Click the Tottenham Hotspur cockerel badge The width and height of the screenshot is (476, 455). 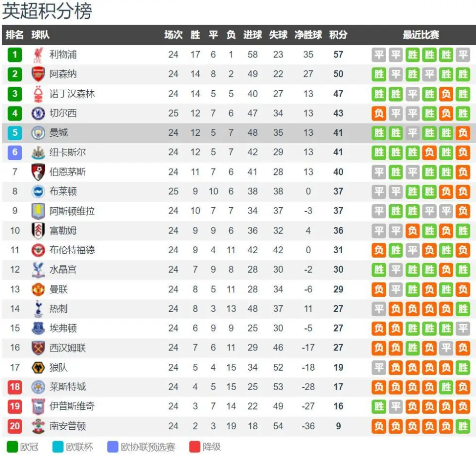(x=38, y=308)
